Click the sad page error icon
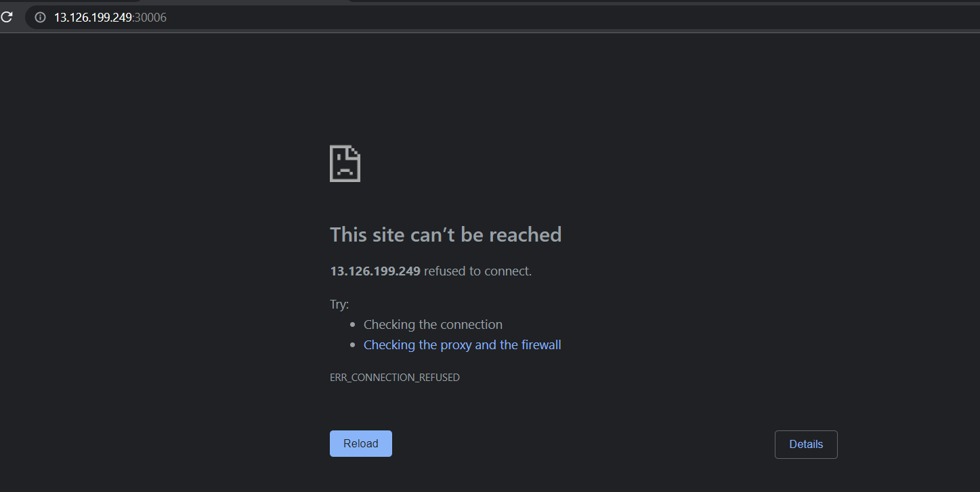 click(x=345, y=163)
